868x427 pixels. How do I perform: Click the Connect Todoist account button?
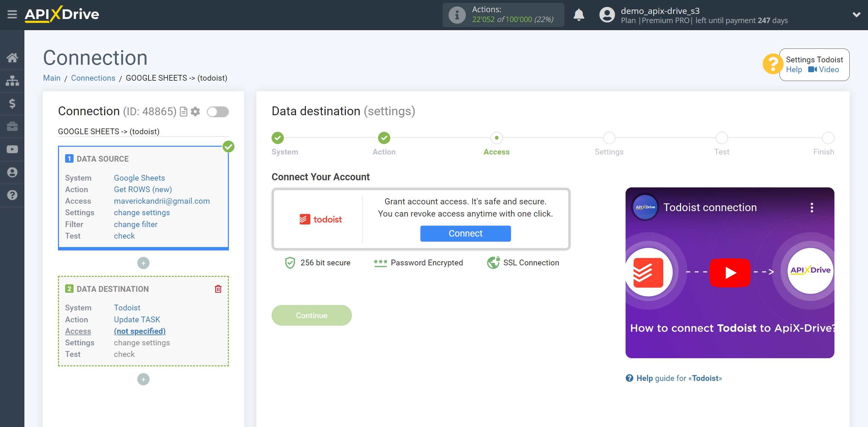[x=465, y=233]
